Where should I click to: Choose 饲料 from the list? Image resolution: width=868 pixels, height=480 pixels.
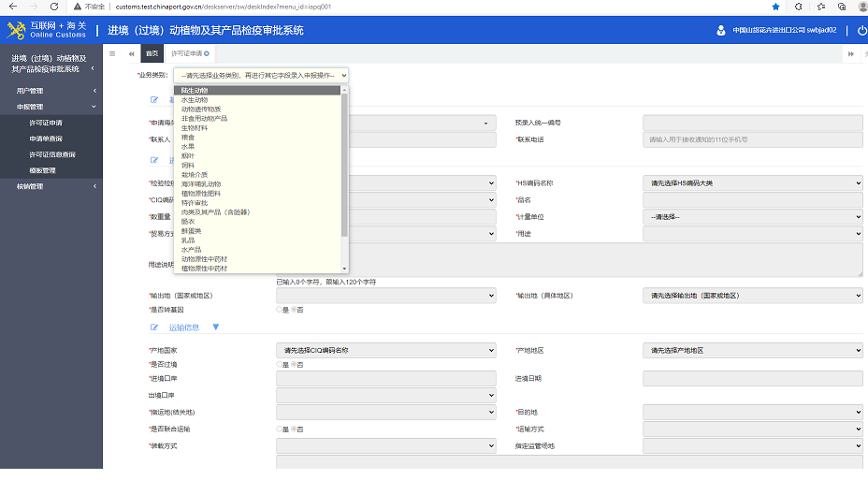[x=257, y=165]
